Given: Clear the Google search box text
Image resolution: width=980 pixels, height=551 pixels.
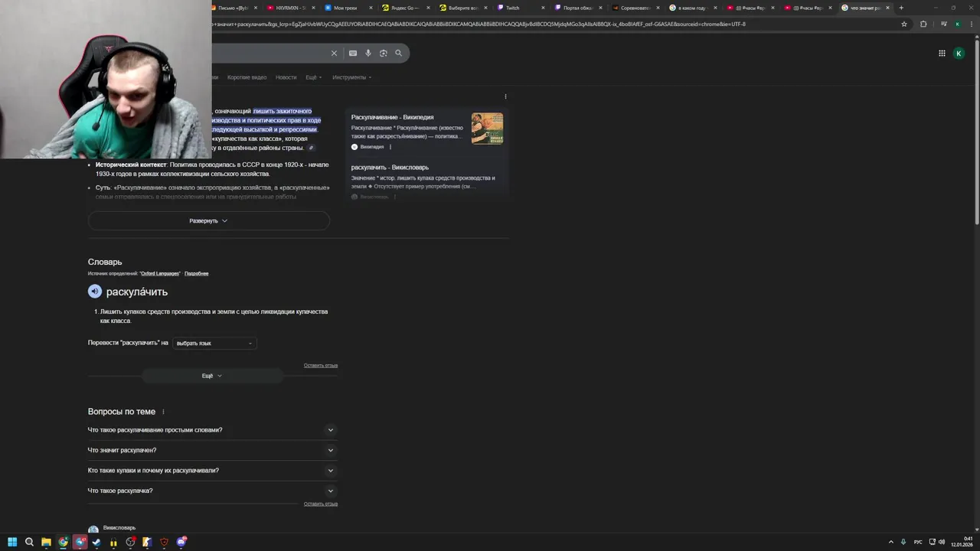Looking at the screenshot, I should [334, 53].
